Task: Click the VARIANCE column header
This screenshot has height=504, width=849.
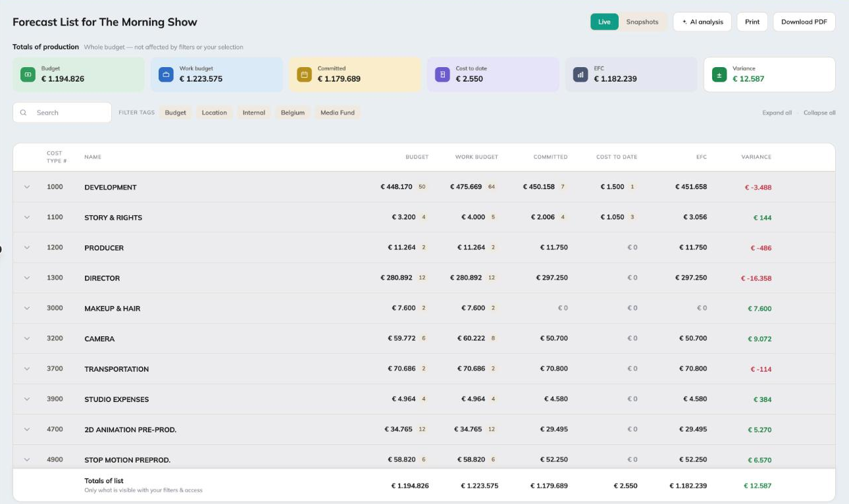Action: tap(756, 157)
